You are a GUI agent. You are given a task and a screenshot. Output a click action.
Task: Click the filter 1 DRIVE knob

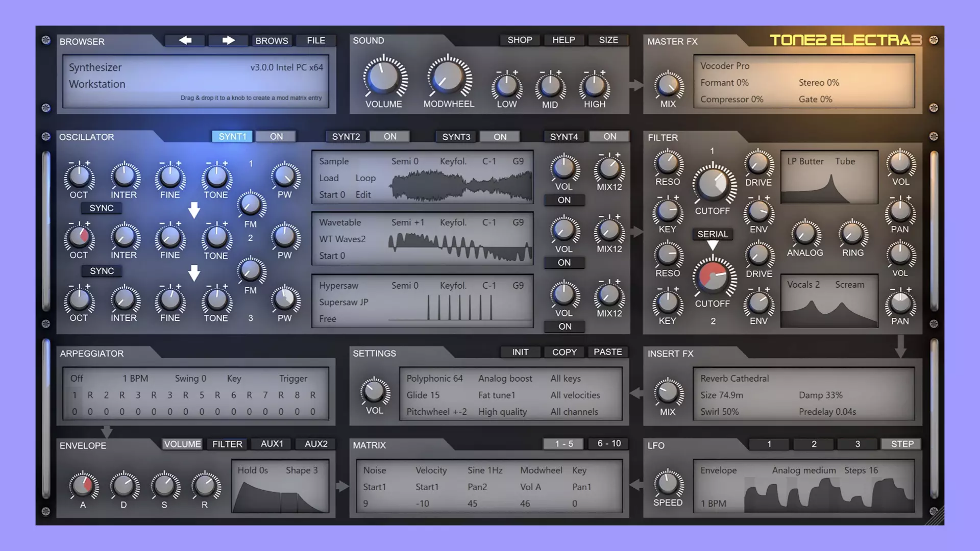click(758, 164)
